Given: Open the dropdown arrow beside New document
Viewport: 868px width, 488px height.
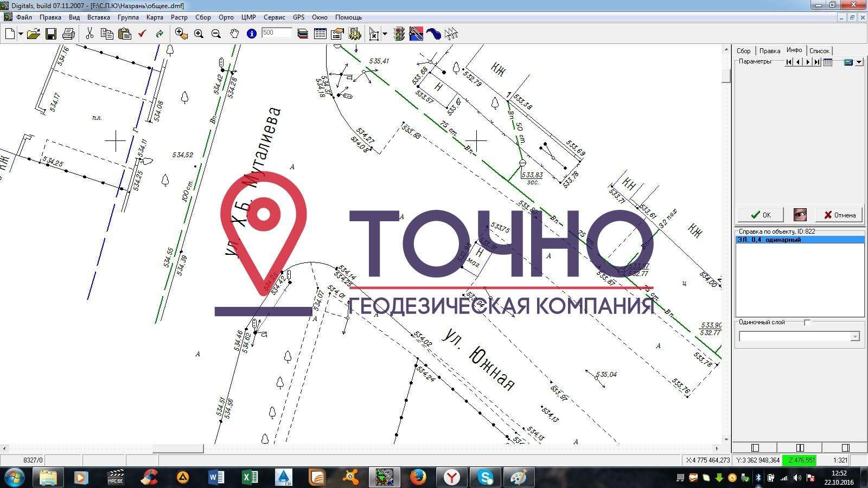Looking at the screenshot, I should coord(21,34).
